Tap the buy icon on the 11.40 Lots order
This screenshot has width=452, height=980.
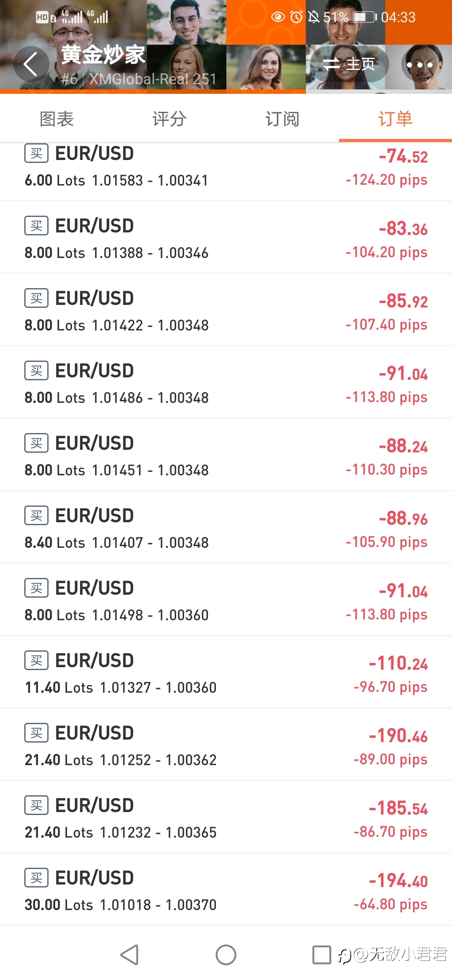coord(36,660)
